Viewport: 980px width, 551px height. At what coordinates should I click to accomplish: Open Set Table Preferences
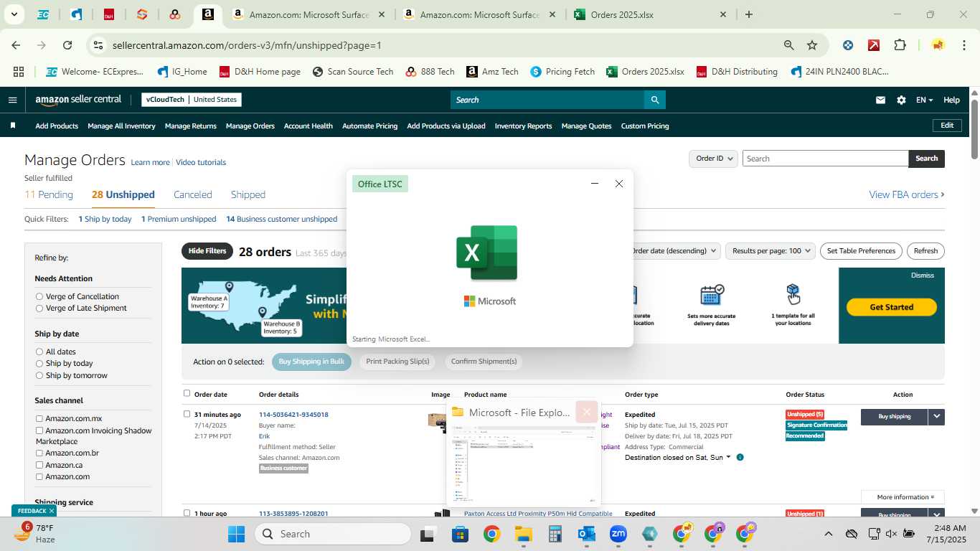[861, 251]
